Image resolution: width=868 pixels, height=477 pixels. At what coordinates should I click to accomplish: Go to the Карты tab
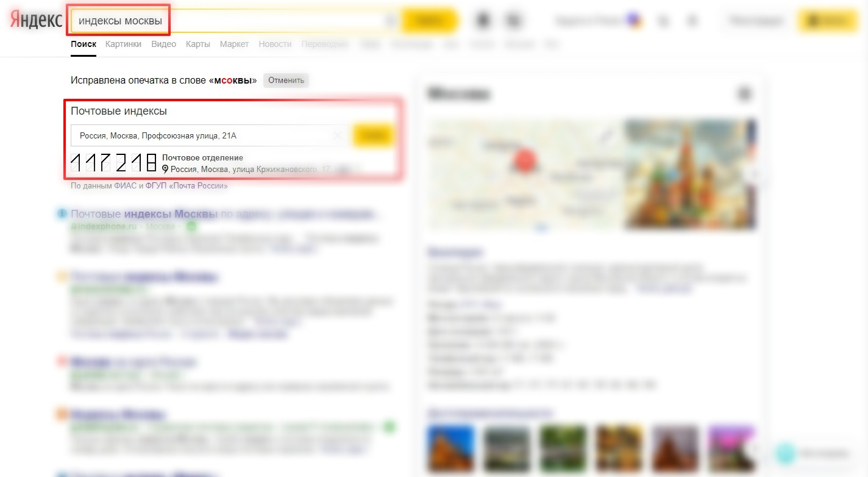click(198, 44)
